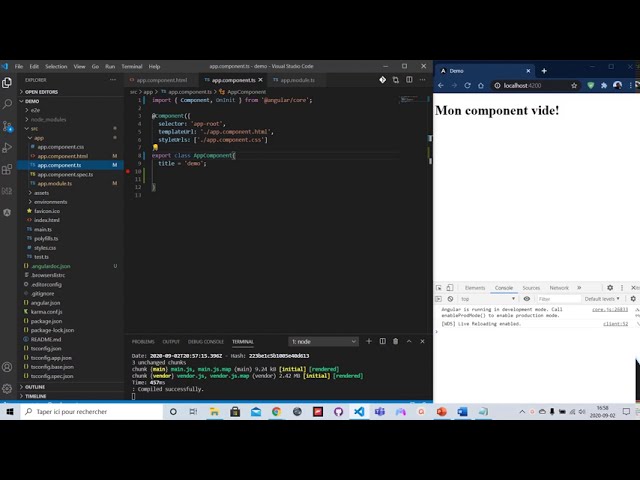Click the red breakpoint on line 10
This screenshot has width=640, height=480.
pyautogui.click(x=128, y=171)
